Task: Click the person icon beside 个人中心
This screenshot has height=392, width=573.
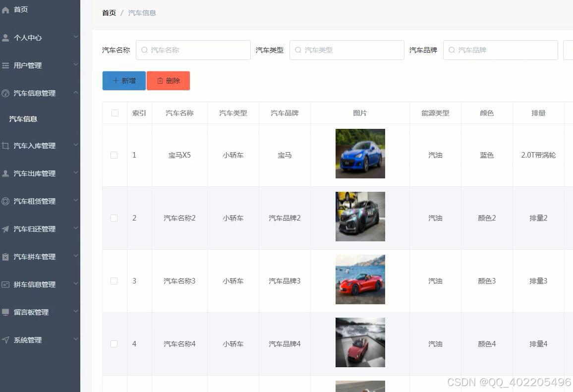Action: 5,38
